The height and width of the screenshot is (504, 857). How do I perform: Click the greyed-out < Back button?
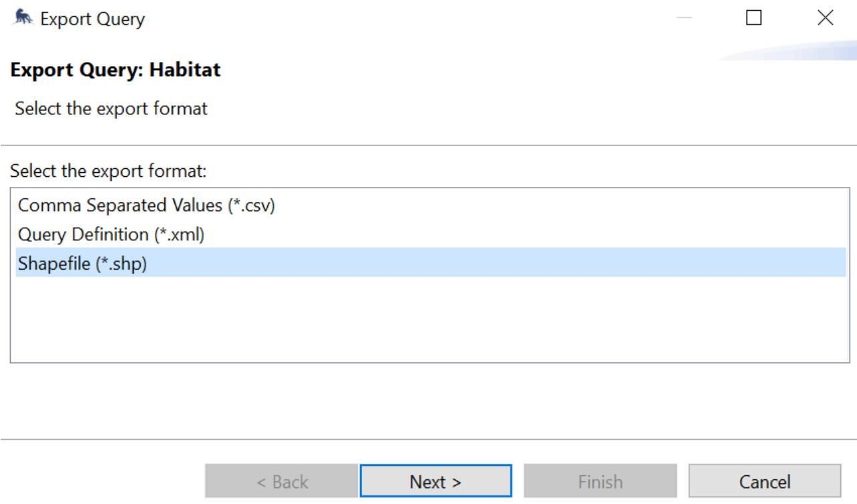click(x=281, y=482)
